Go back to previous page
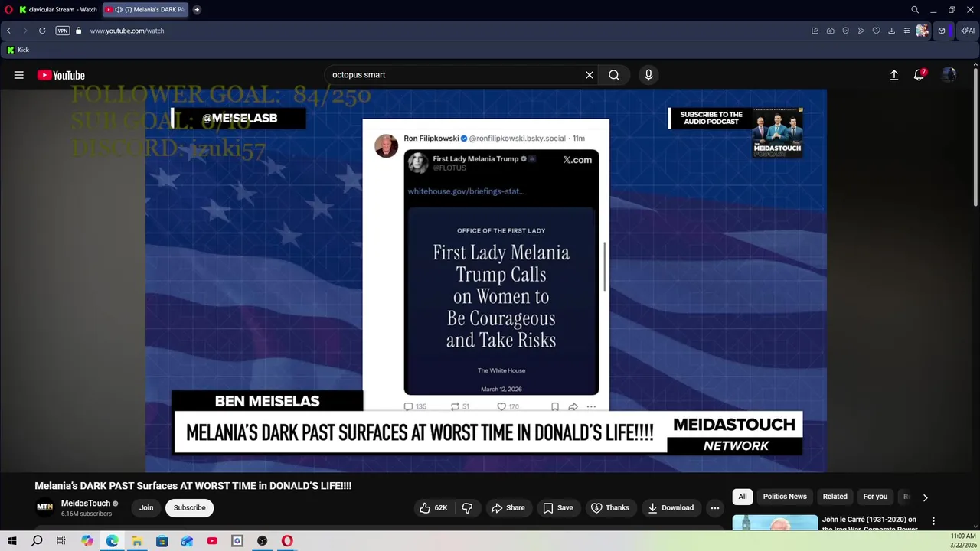980x551 pixels. (x=8, y=31)
